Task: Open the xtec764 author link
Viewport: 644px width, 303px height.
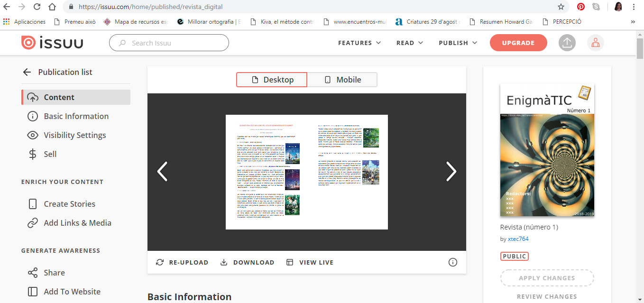Action: [518, 239]
